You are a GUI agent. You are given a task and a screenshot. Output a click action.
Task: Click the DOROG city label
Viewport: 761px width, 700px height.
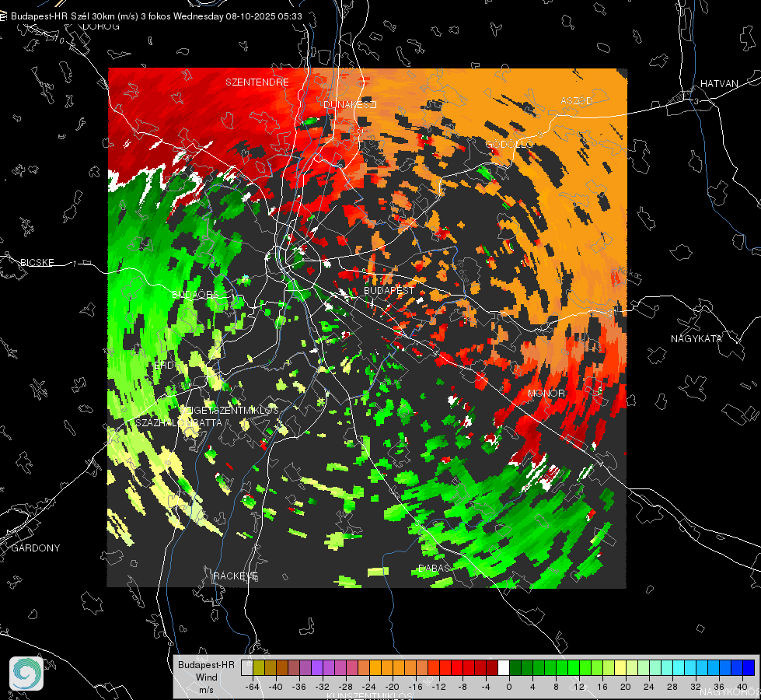(101, 26)
